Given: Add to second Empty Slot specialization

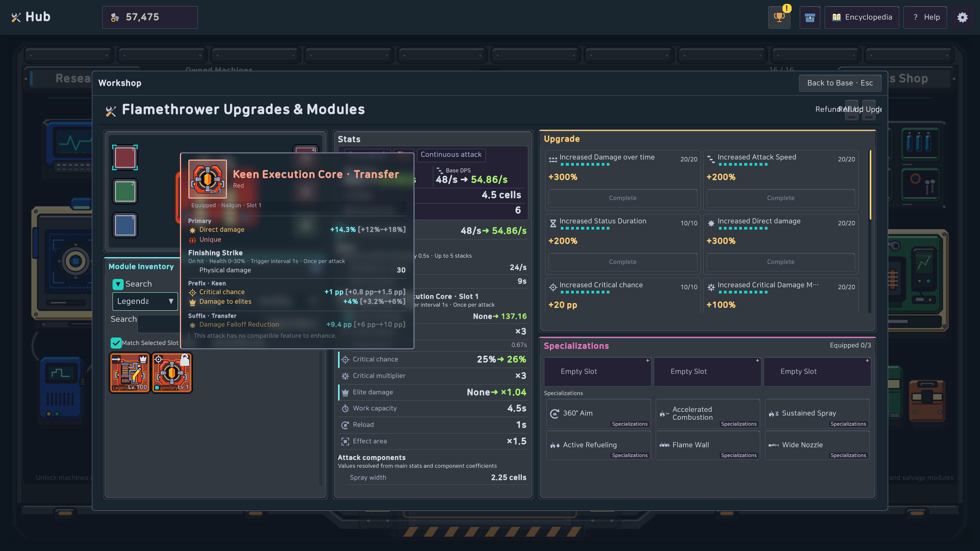Looking at the screenshot, I should (x=707, y=372).
